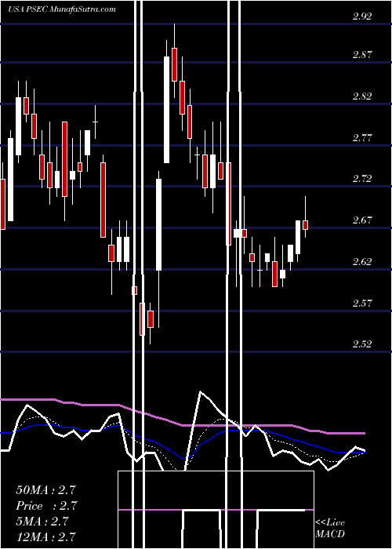The width and height of the screenshot is (392, 549).
Task: Click the 2.62 price axis label
Action: (362, 261)
